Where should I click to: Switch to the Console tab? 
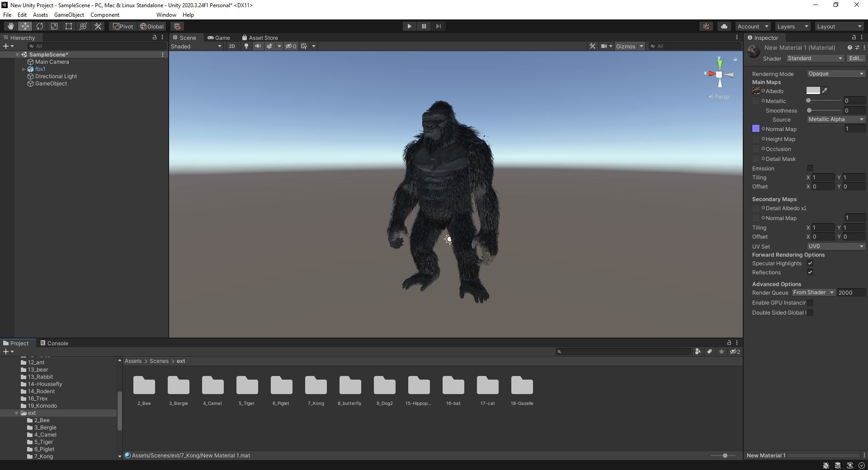click(54, 343)
